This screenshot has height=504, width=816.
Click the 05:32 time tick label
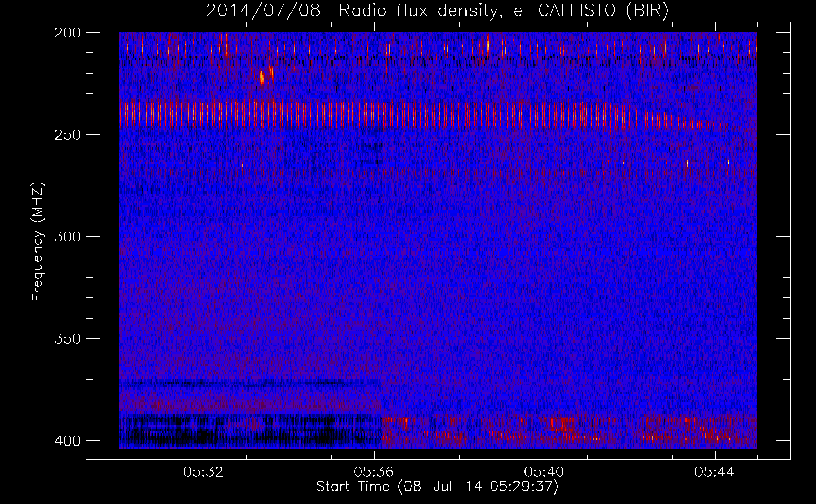coord(203,472)
